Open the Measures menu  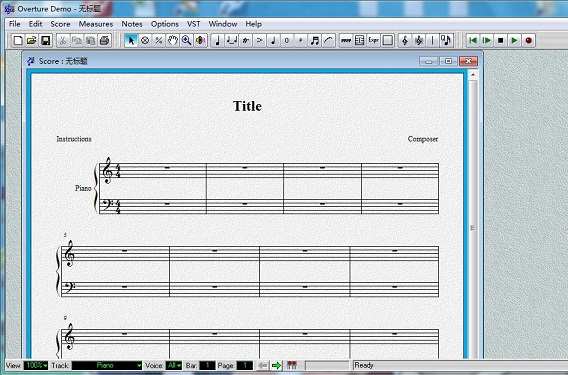(96, 24)
